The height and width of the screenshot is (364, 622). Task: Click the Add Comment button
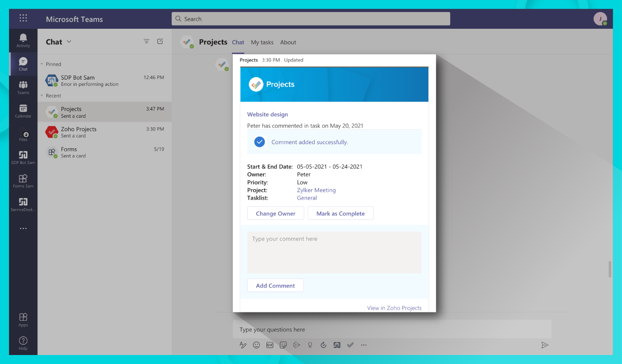pyautogui.click(x=275, y=285)
